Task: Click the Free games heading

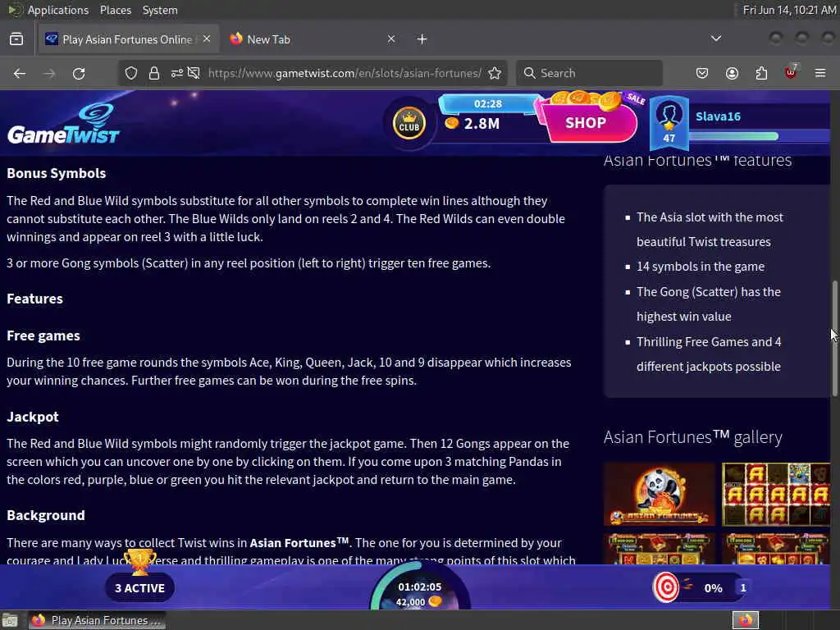Action: 43,336
